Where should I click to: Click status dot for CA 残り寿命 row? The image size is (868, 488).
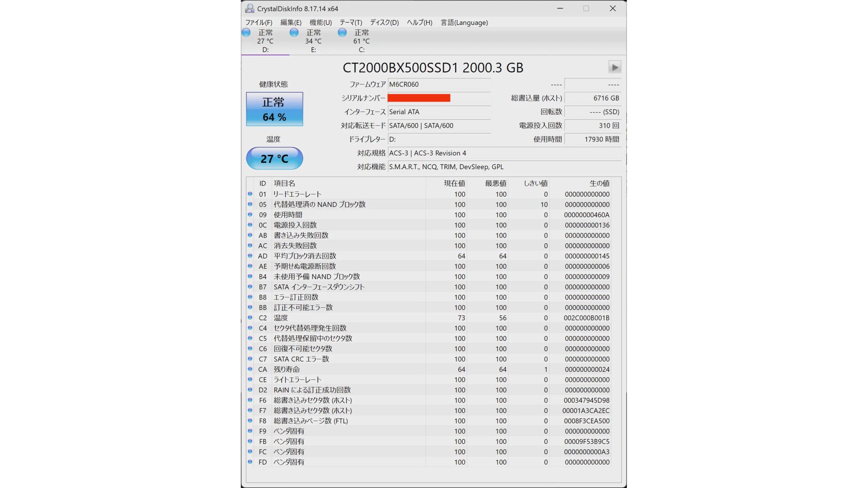point(250,369)
